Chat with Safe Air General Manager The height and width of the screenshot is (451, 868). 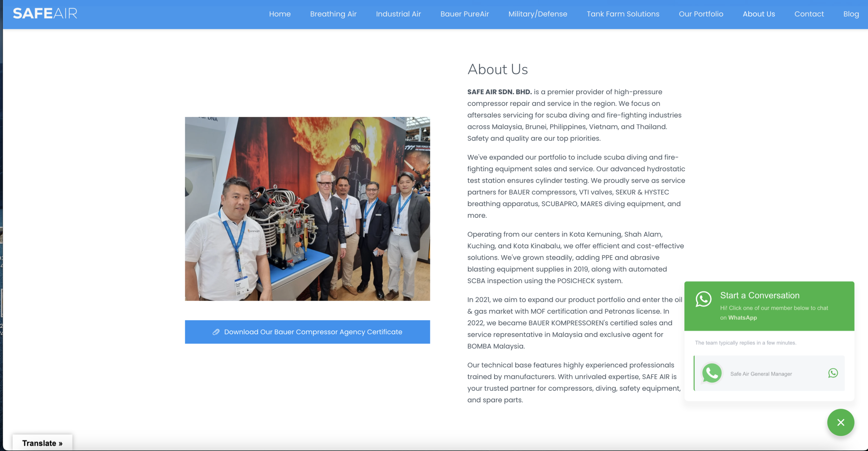point(769,373)
